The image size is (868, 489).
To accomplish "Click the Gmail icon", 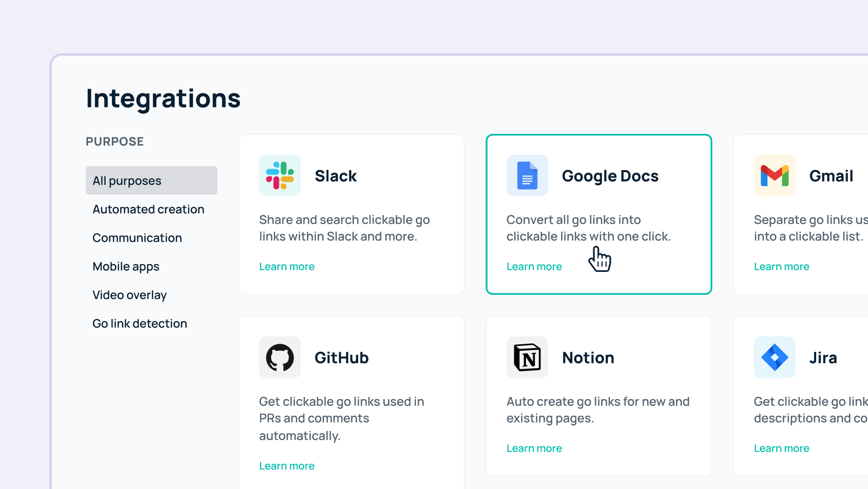I will 774,176.
